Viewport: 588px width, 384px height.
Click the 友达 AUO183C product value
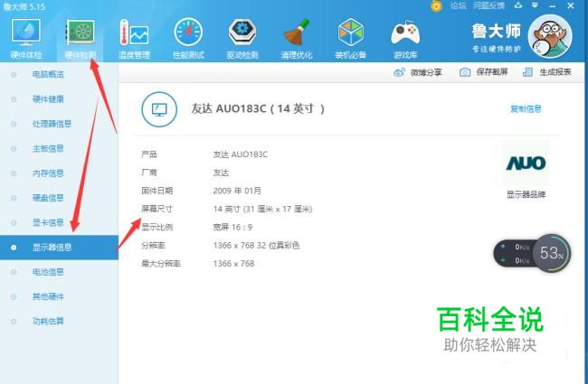[x=241, y=155]
